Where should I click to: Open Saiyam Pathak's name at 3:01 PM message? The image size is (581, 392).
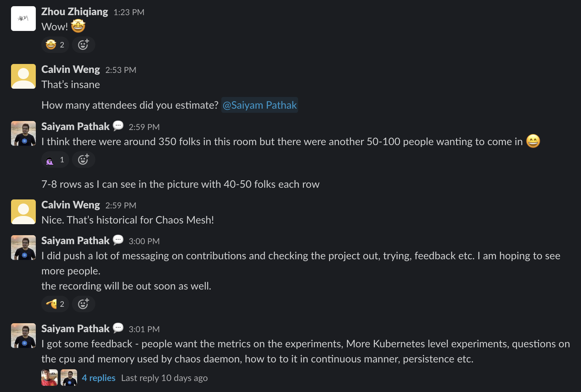coord(75,329)
